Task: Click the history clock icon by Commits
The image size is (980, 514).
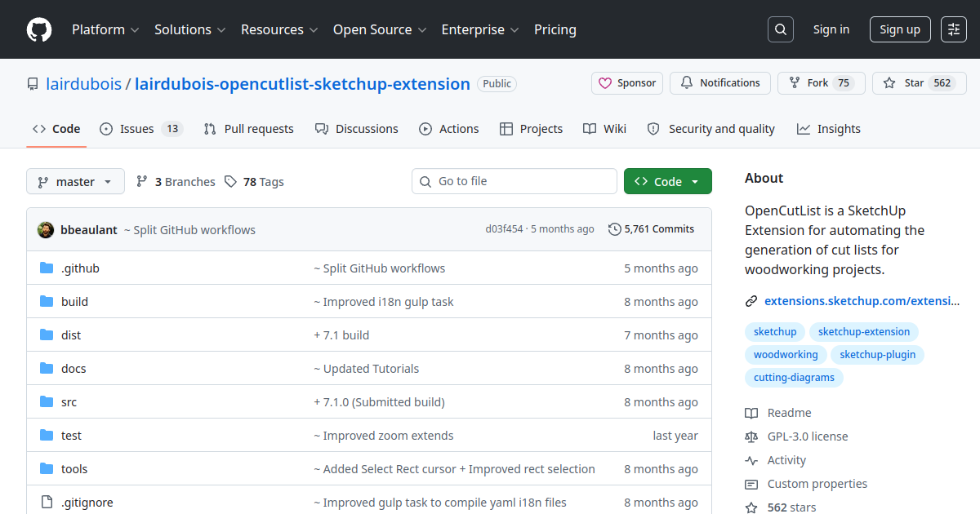Action: (x=615, y=229)
